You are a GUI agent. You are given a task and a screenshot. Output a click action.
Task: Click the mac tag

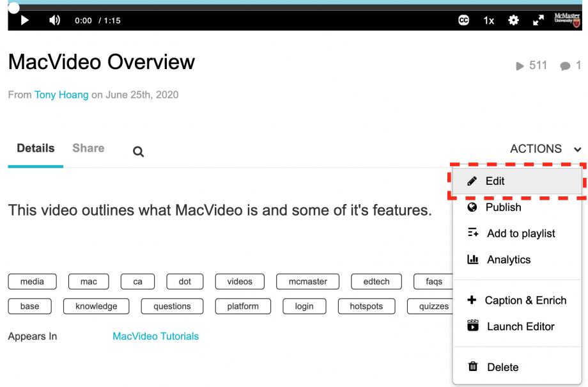coord(88,281)
